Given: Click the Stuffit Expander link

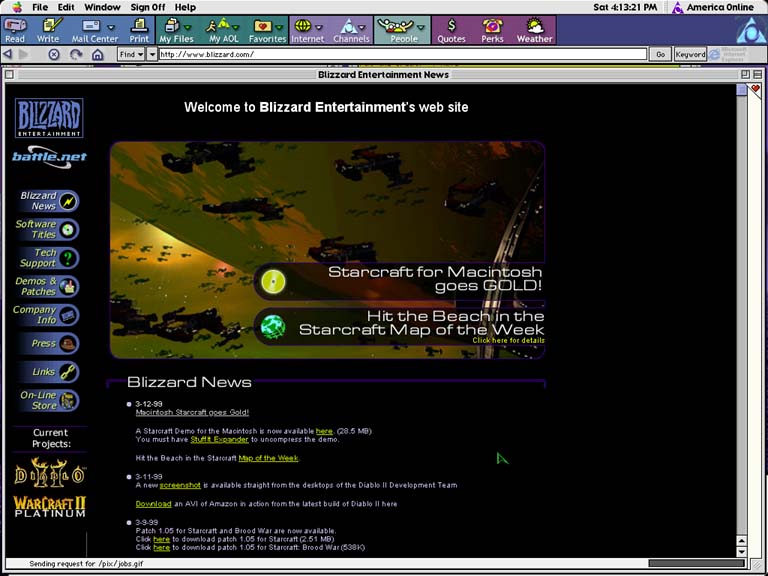Looking at the screenshot, I should [x=219, y=439].
